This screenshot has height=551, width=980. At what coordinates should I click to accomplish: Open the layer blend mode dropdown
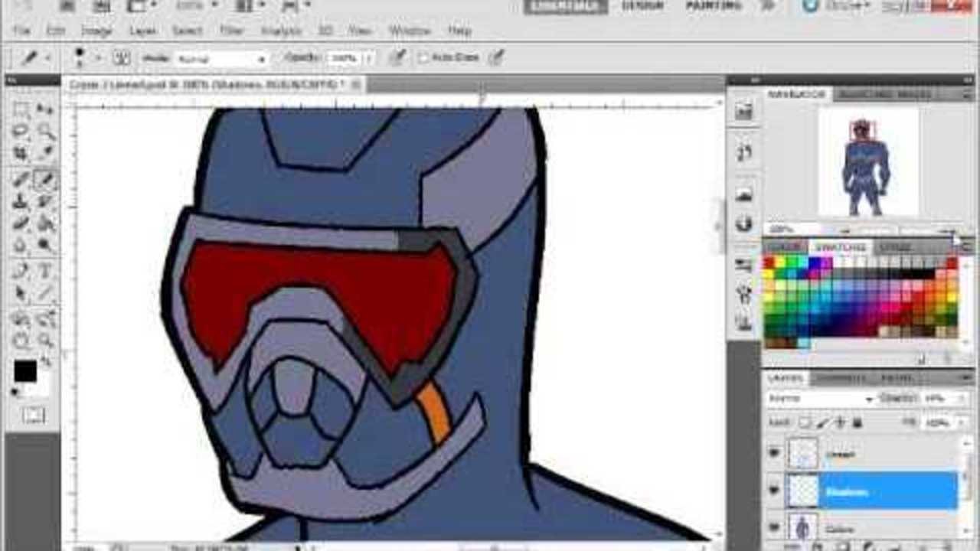pos(821,399)
